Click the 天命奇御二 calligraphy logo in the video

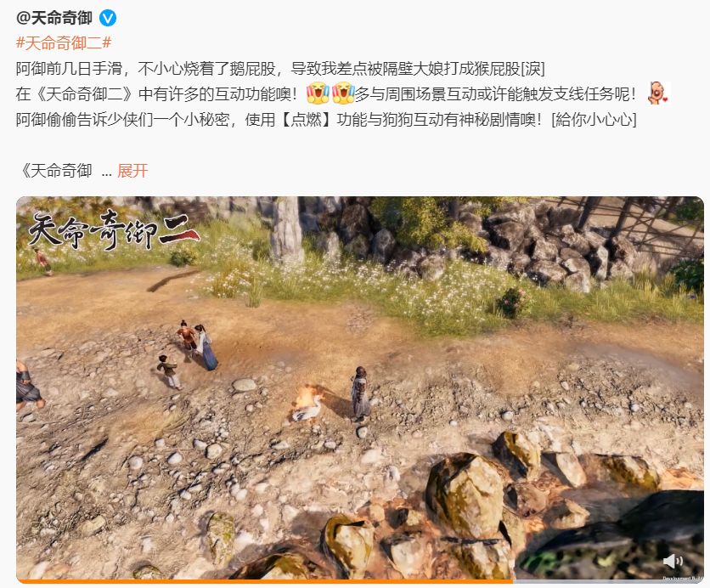(x=113, y=229)
